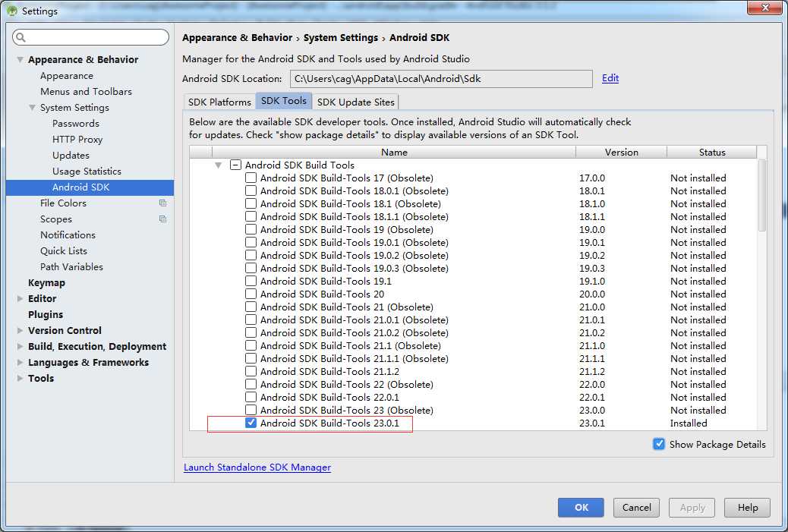Toggle the Android SDK Build Tools group checkbox
The height and width of the screenshot is (532, 788).
click(x=235, y=165)
